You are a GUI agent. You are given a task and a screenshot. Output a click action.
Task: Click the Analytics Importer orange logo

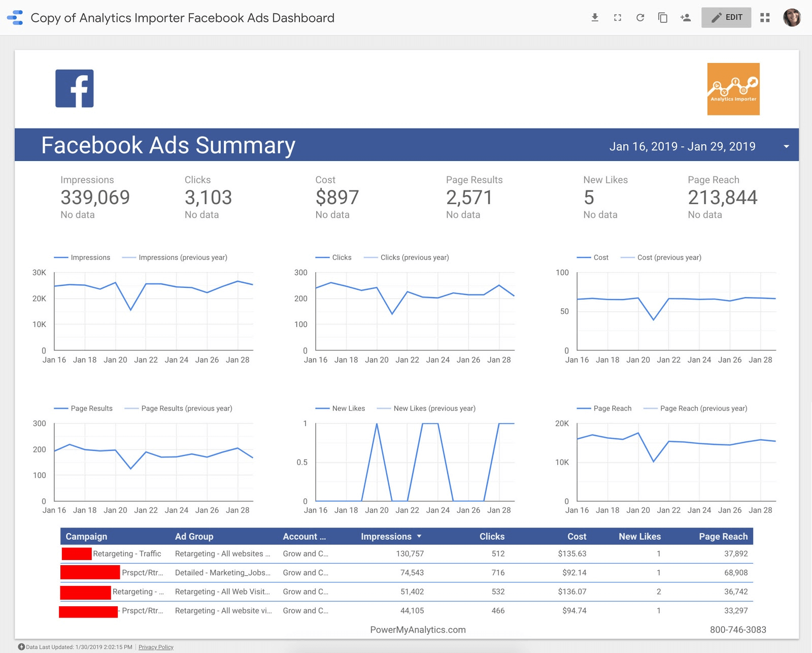(x=733, y=89)
